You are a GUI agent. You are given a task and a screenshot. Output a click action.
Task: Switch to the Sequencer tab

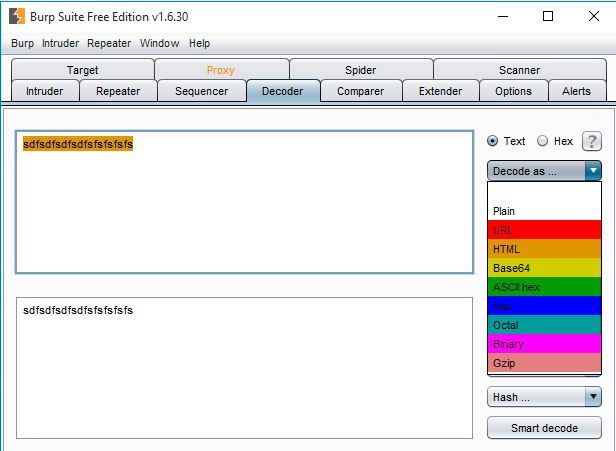click(202, 91)
